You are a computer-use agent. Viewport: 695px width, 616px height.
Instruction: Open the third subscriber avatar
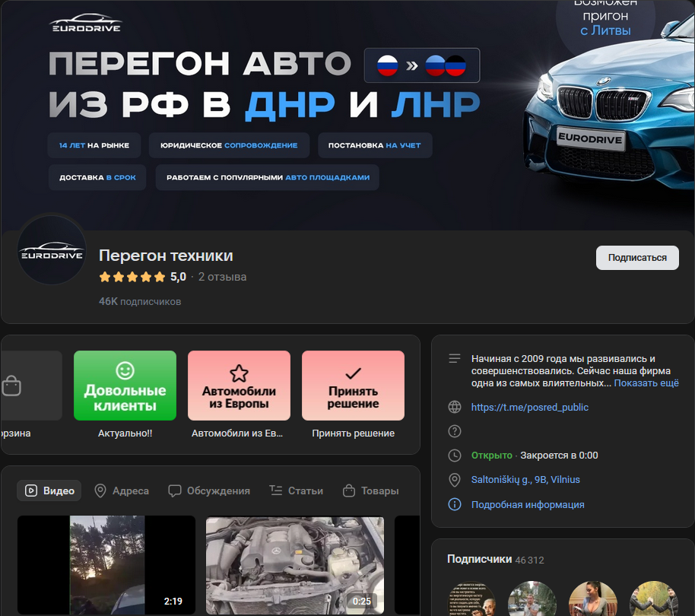click(592, 599)
